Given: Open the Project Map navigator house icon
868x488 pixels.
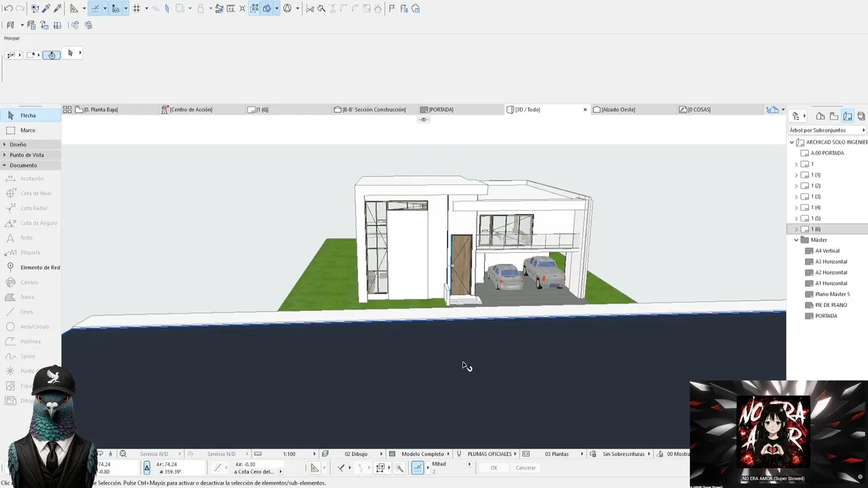Looking at the screenshot, I should [x=820, y=116].
